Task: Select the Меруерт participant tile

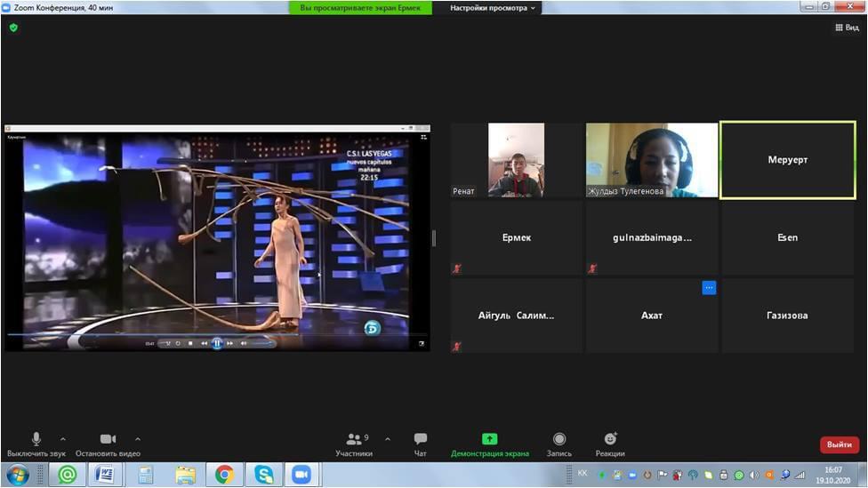Action: (788, 160)
